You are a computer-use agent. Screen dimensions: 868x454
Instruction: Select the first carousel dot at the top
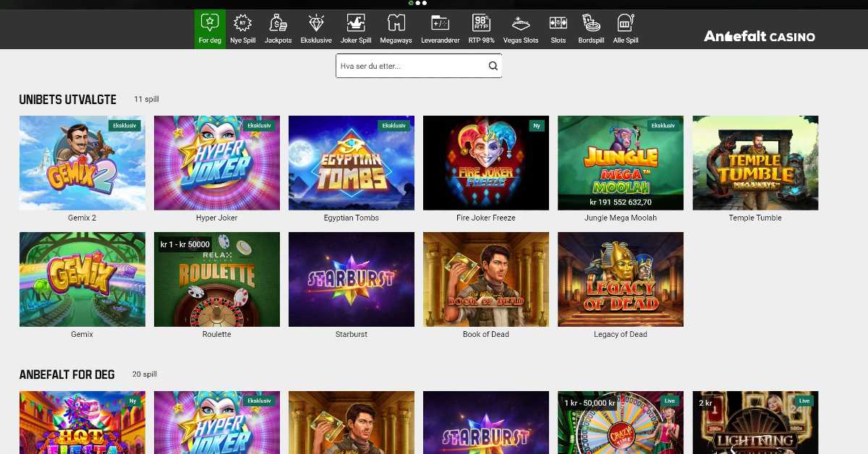(x=411, y=3)
